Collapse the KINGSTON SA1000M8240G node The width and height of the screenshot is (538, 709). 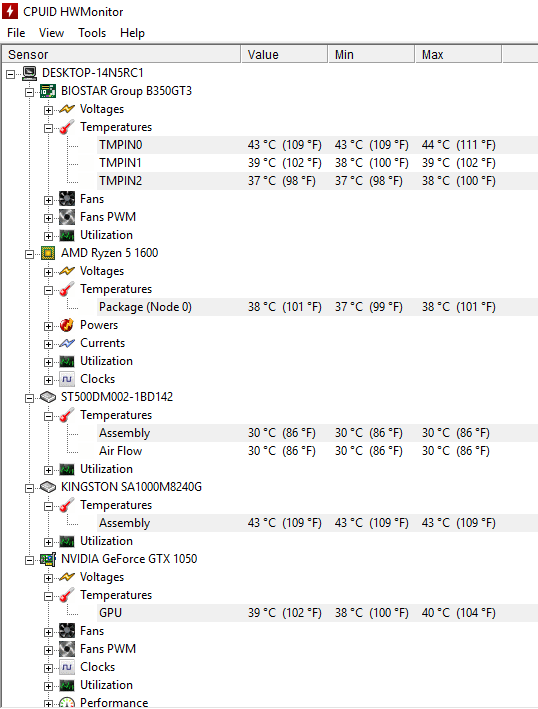point(29,488)
